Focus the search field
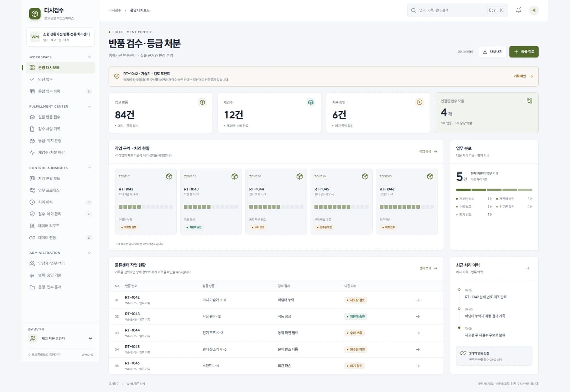The image size is (570, 392). click(457, 10)
